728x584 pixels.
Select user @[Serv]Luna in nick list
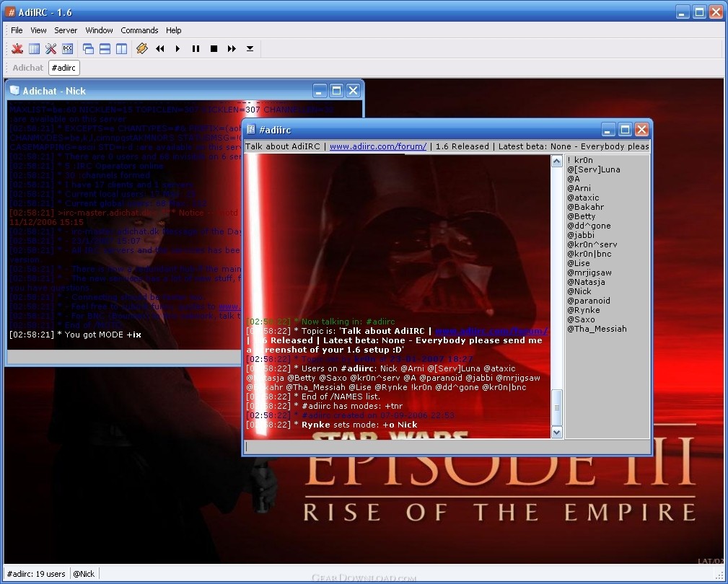[593, 169]
